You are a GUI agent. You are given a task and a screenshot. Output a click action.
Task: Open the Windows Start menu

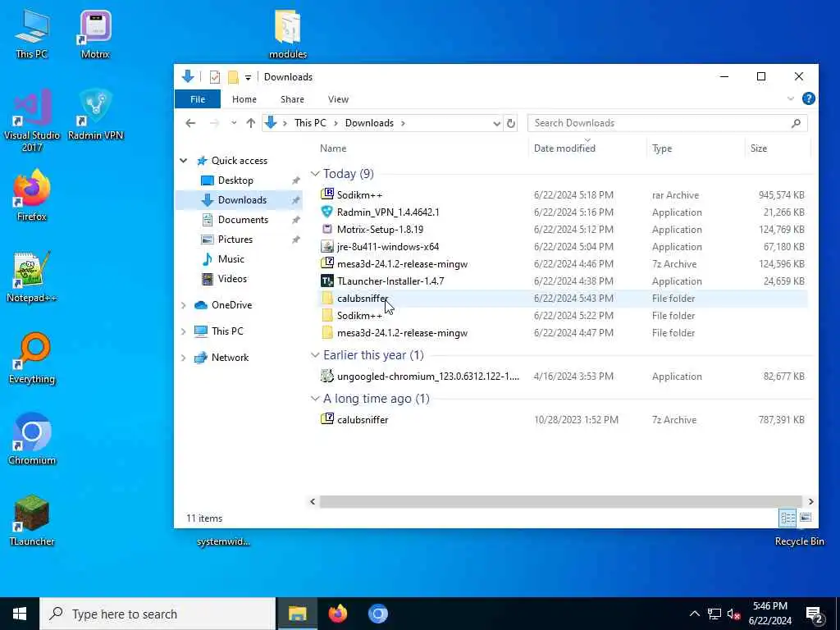[20, 614]
